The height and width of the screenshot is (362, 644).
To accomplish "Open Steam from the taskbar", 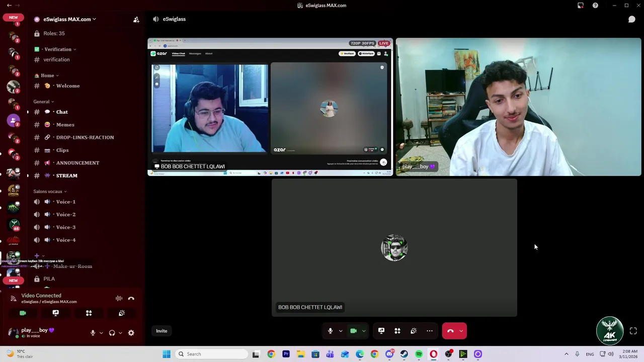I will tap(404, 354).
